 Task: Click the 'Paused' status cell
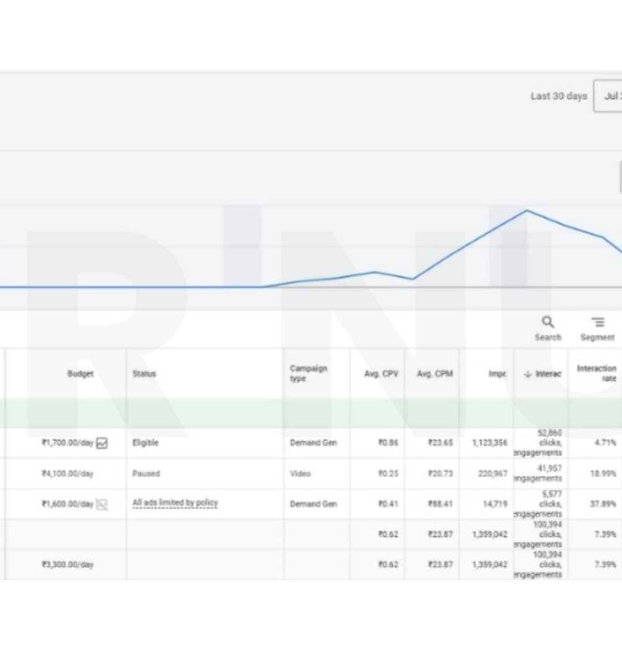[146, 474]
